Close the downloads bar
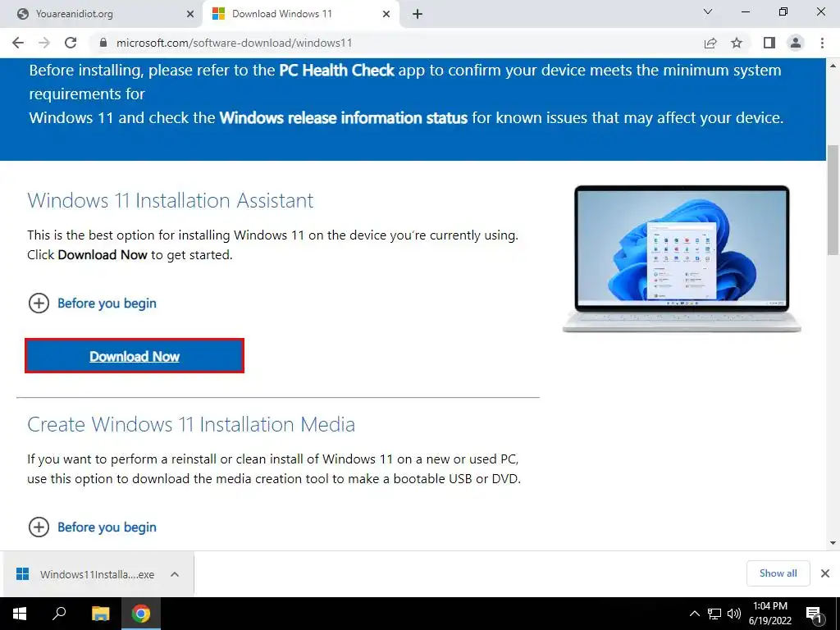Image resolution: width=840 pixels, height=630 pixels. coord(825,573)
